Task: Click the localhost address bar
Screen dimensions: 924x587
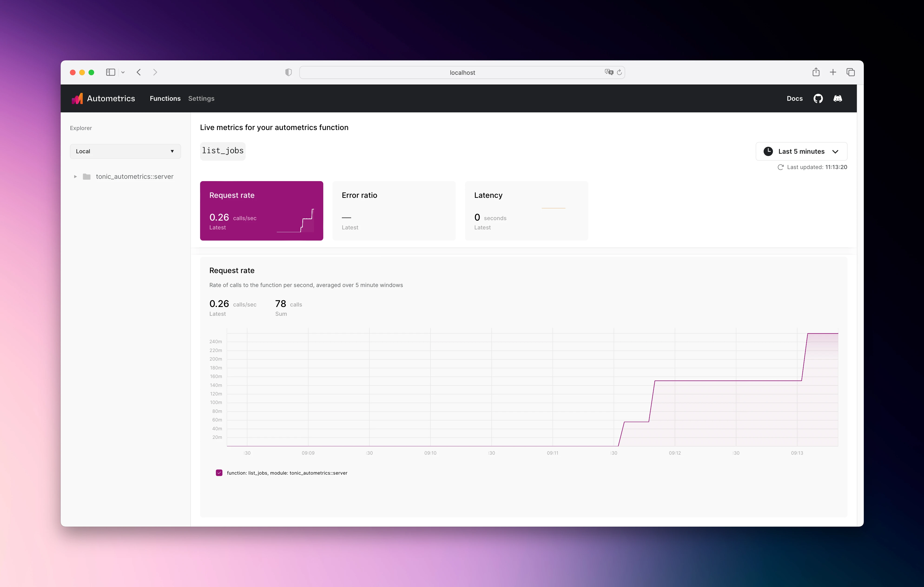Action: click(462, 72)
